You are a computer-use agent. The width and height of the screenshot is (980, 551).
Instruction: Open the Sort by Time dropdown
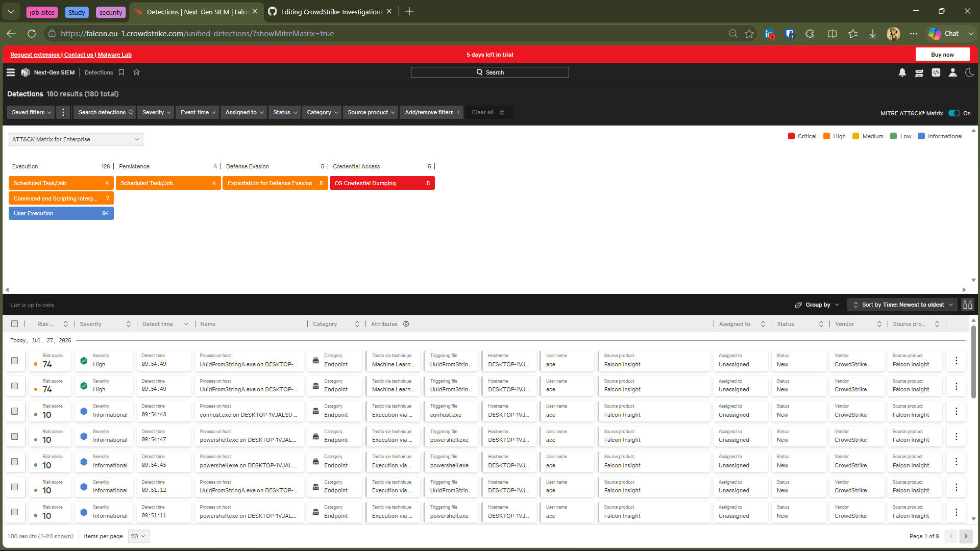pyautogui.click(x=903, y=305)
